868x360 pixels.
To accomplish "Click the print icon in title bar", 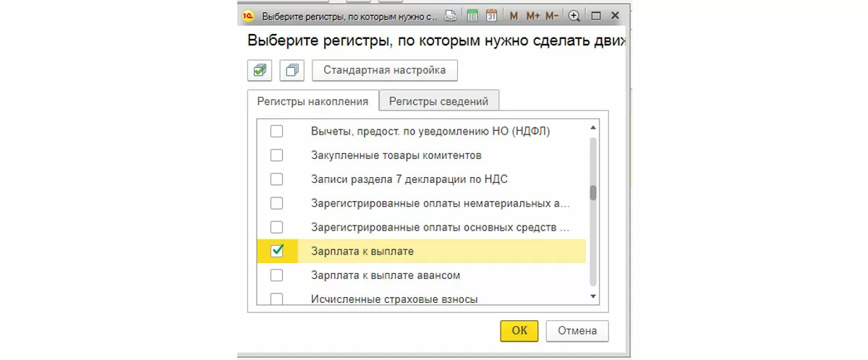I will click(x=451, y=15).
